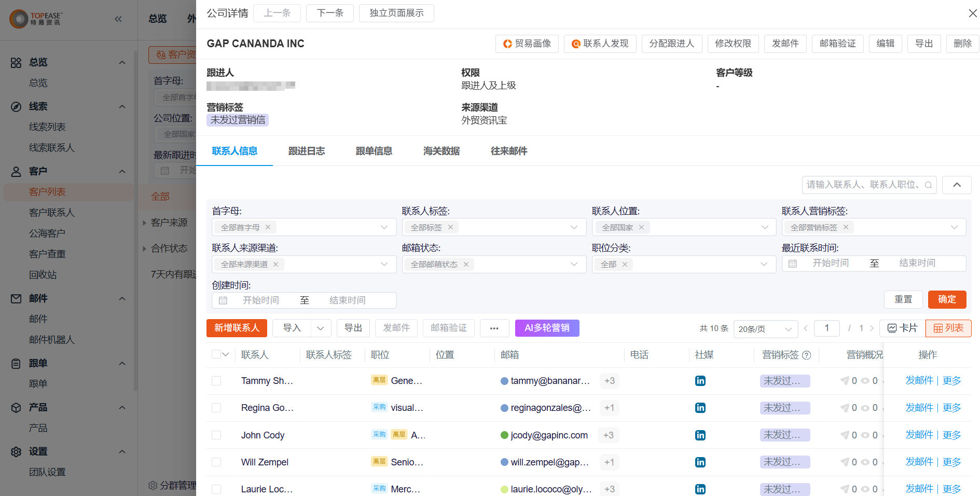Screen dimensions: 980x496
Task: Open LinkedIn profile for John Cody
Action: point(700,435)
